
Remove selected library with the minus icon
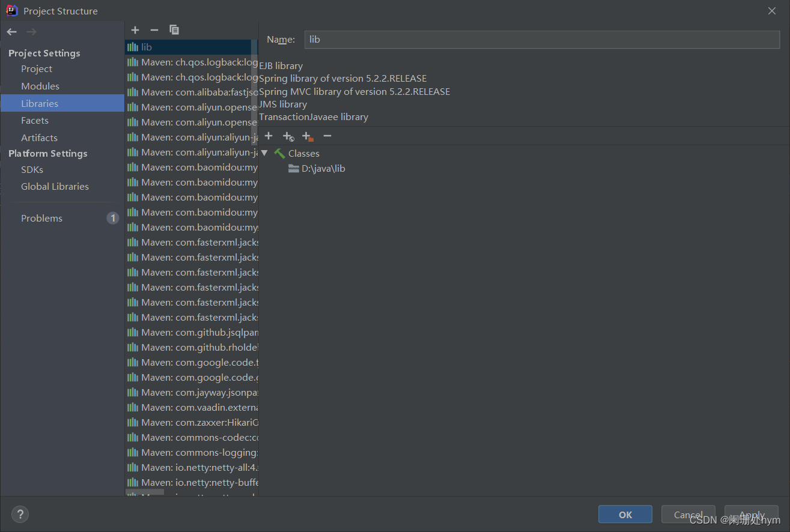coord(154,30)
